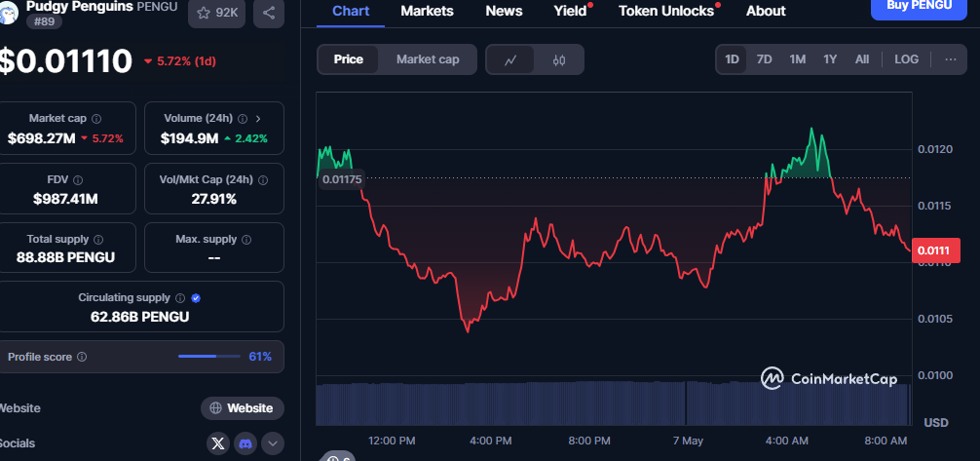
Task: Open the Max. supply info icon
Action: (246, 240)
